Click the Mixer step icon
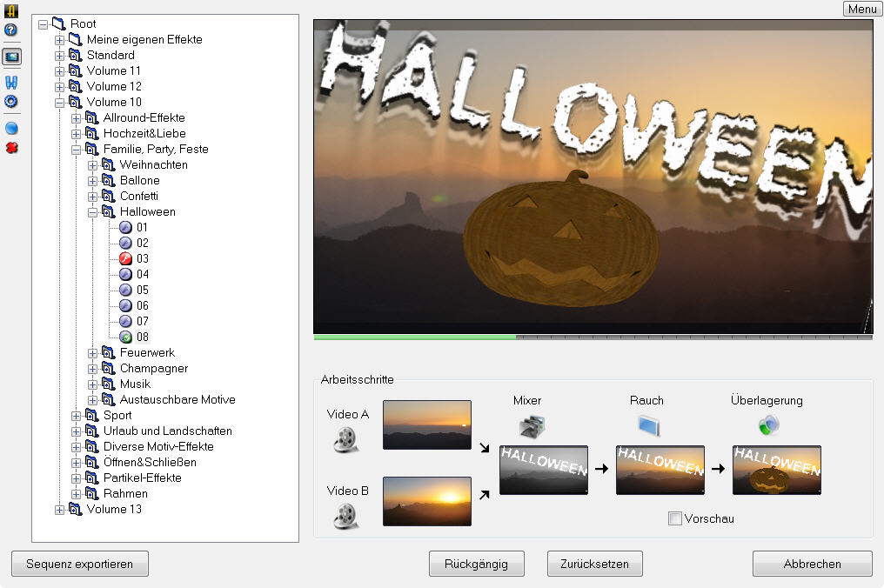Screen dimensions: 884x588 (x=532, y=425)
